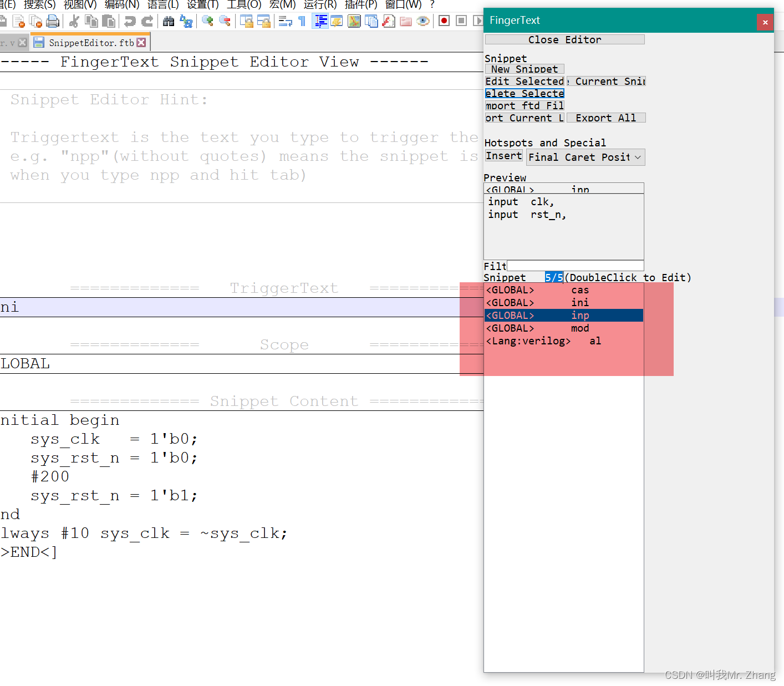Open the Find dialog via binoculars icon
The image size is (784, 686).
[168, 21]
